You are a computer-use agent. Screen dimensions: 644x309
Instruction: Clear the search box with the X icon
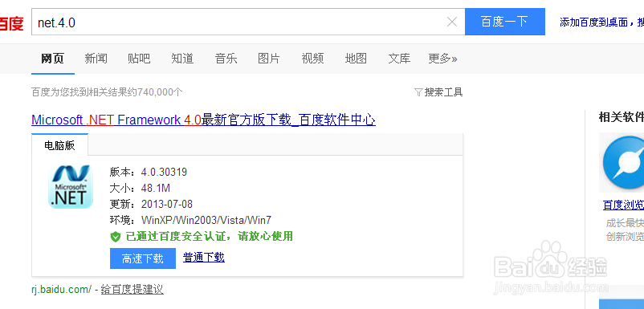(452, 22)
